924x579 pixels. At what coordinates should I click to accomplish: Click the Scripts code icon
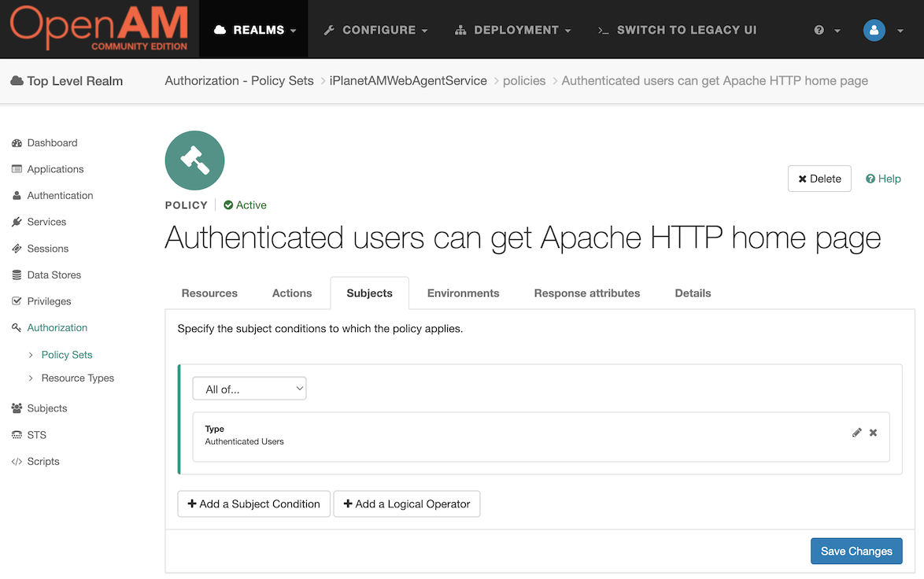point(17,462)
